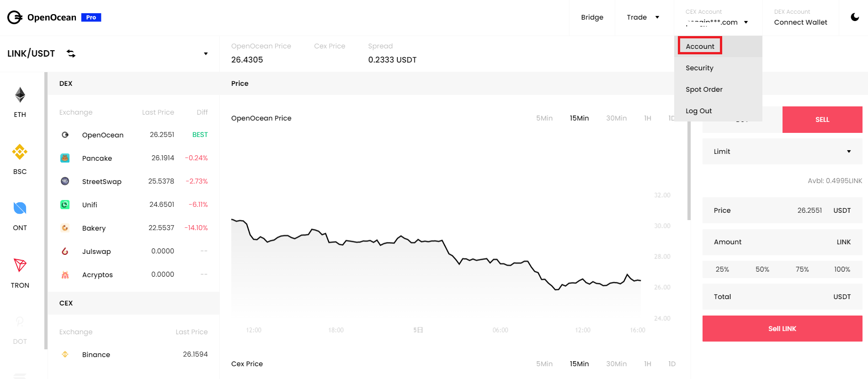Click the Unifi last price 24.6501
This screenshot has width=868, height=379.
[162, 205]
